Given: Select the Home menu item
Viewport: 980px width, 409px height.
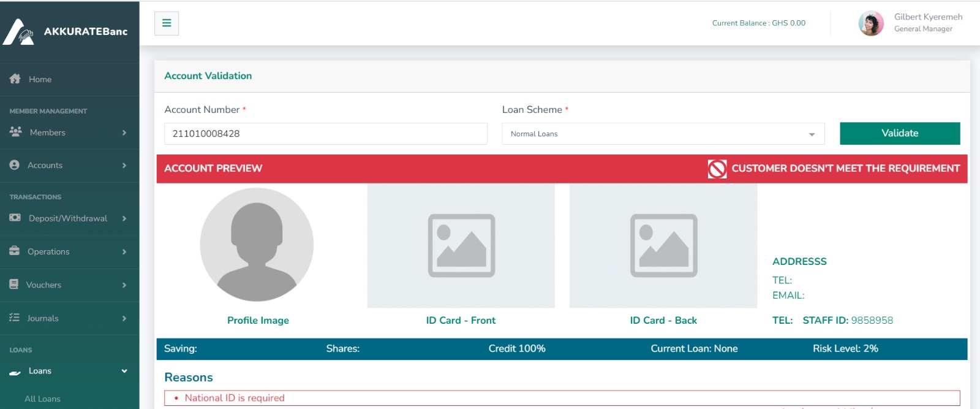Looking at the screenshot, I should pyautogui.click(x=40, y=79).
